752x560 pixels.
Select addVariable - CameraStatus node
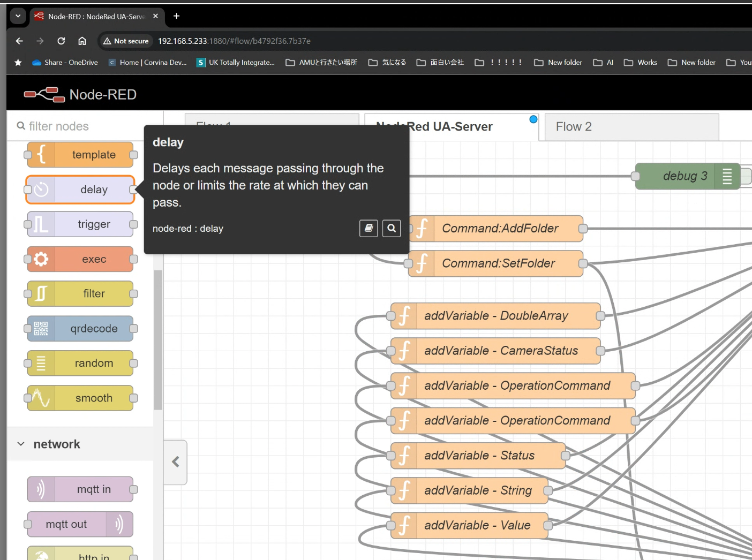coord(496,351)
